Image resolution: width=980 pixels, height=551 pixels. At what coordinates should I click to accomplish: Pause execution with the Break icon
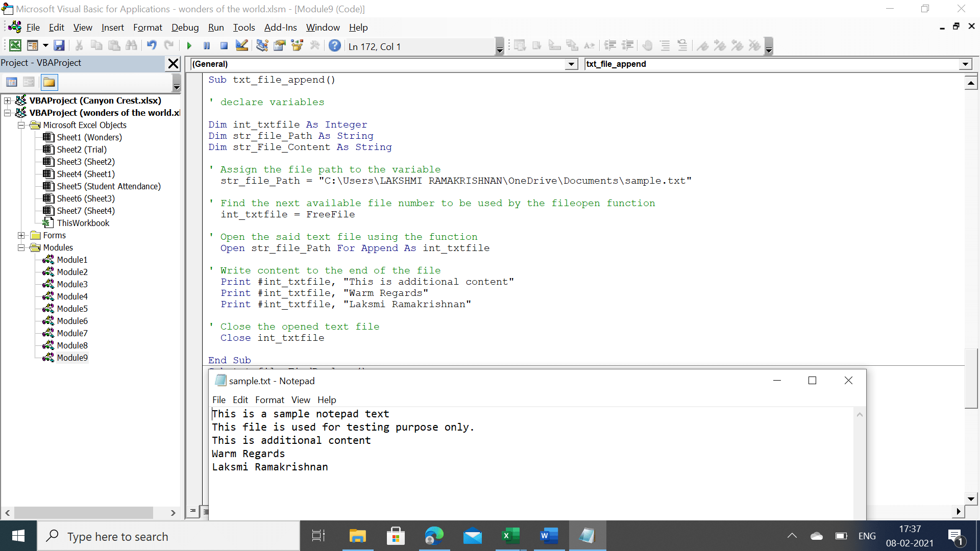(207, 45)
